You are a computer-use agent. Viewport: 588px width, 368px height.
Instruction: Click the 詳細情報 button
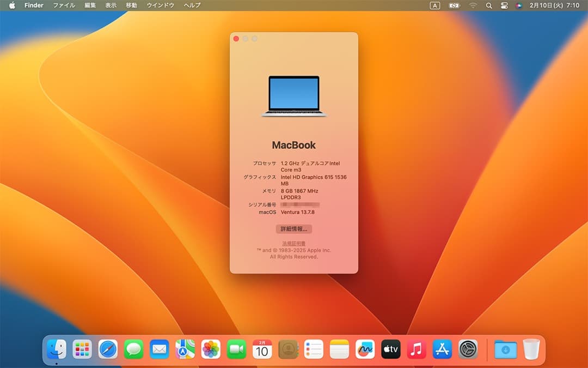coord(293,229)
